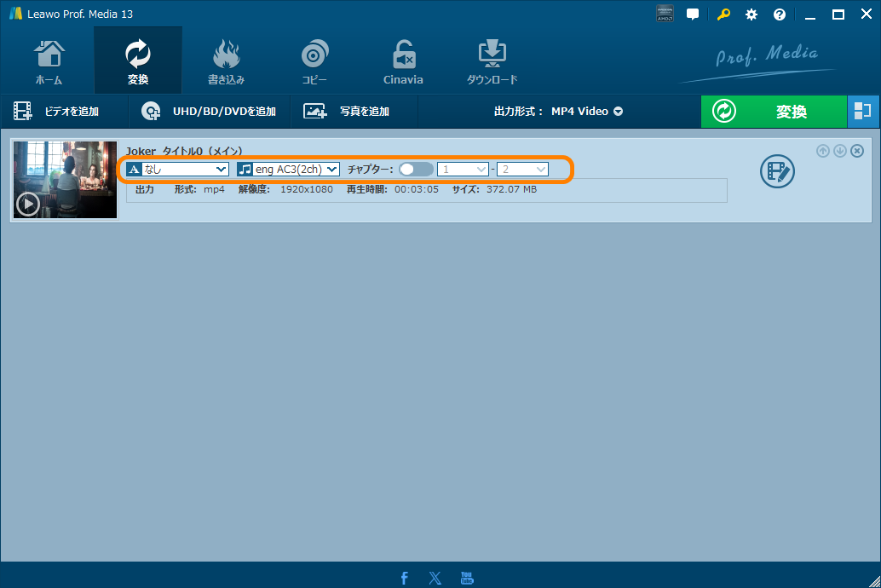Screen dimensions: 881x588
Task: Click the 形式 mp4 value
Action: point(214,189)
